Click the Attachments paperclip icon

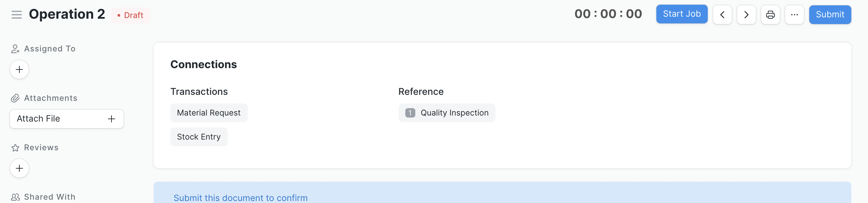[15, 98]
